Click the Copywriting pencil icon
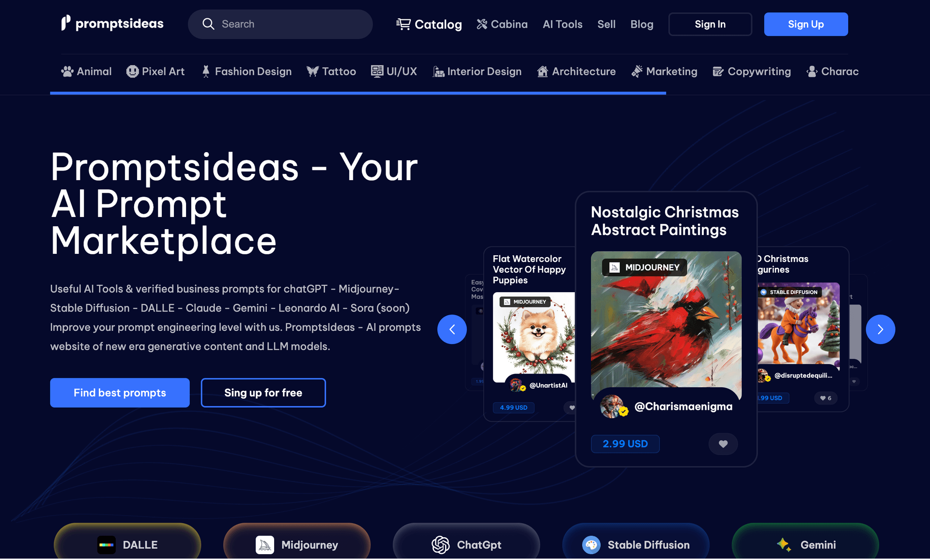 pyautogui.click(x=718, y=72)
